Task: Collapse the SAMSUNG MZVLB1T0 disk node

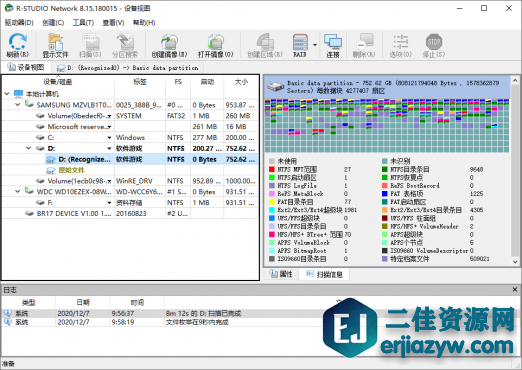Action: [18, 105]
